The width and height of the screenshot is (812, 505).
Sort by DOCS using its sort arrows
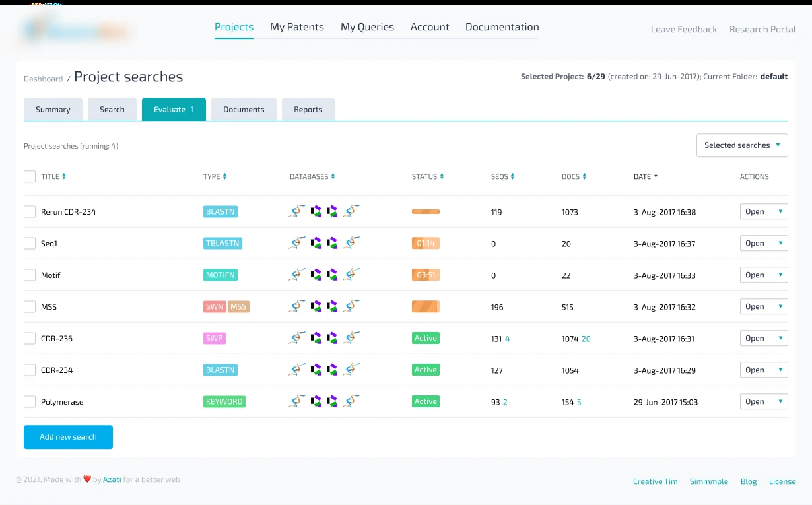584,177
